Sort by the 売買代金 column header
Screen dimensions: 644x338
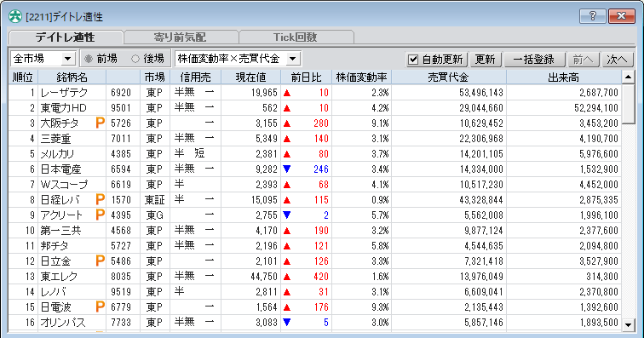pos(448,77)
